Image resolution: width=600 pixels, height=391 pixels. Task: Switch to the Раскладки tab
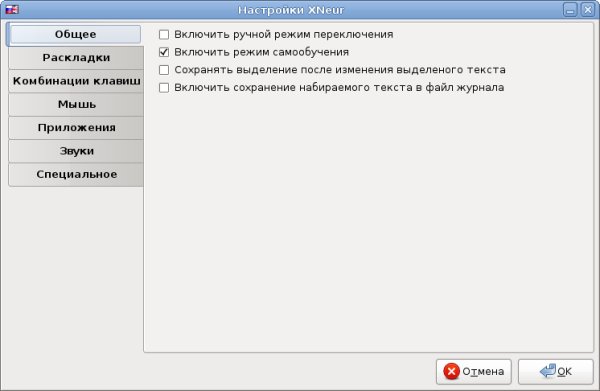[76, 58]
